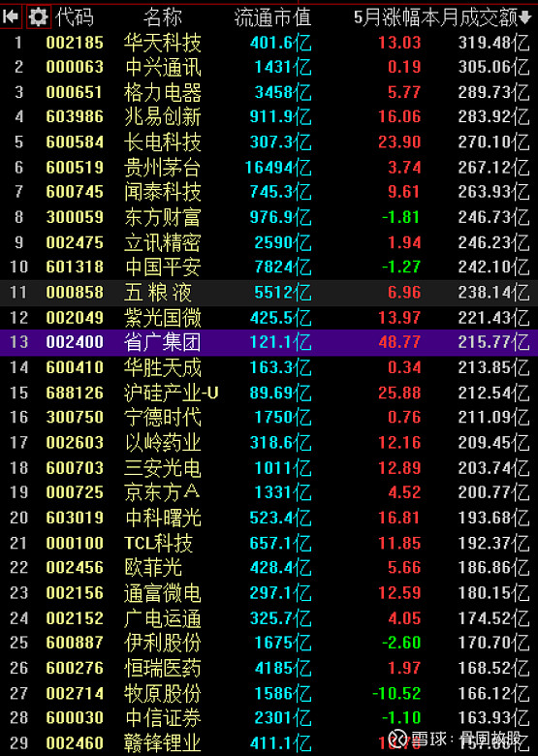This screenshot has width=538, height=756.
Task: Select stock row 广电运通
Action: click(x=269, y=618)
